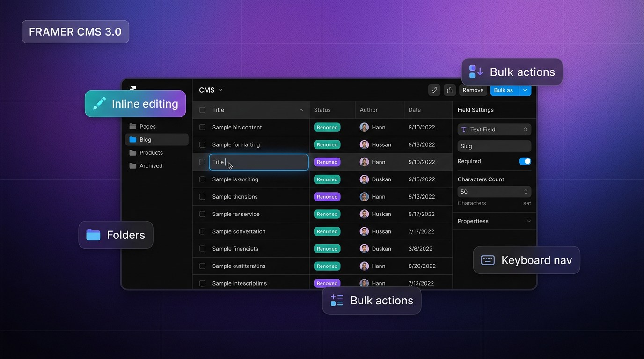644x359 pixels.
Task: Click the pencil icon on the Inline editing badge
Action: [99, 104]
